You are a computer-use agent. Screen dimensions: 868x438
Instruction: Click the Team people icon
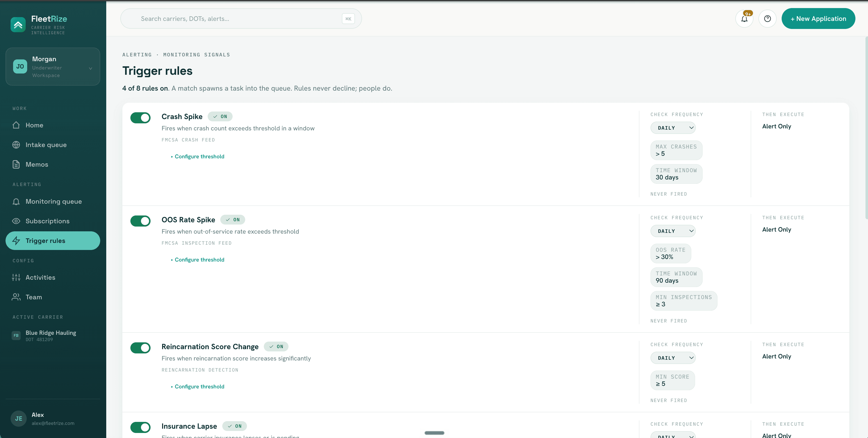pyautogui.click(x=16, y=297)
